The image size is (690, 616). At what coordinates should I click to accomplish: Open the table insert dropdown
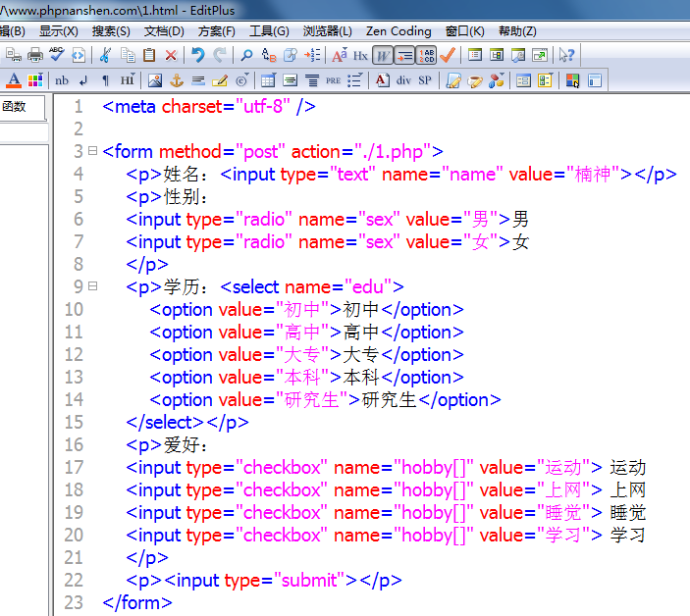[268, 80]
